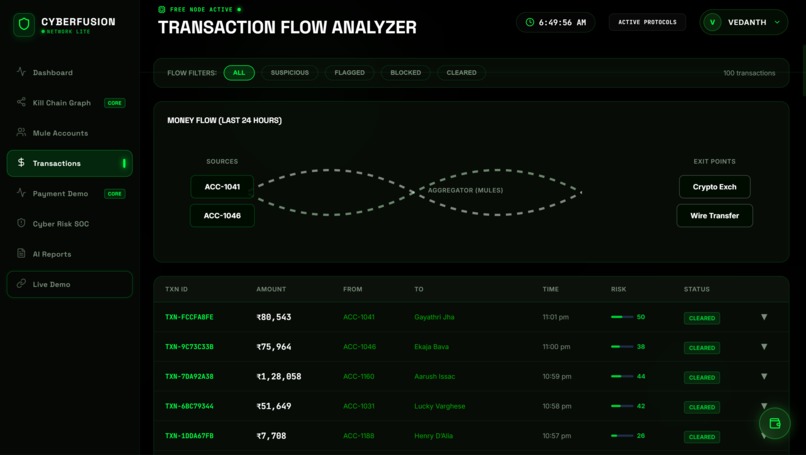The image size is (806, 455).
Task: Click the Mule Accounts people icon
Action: point(21,132)
